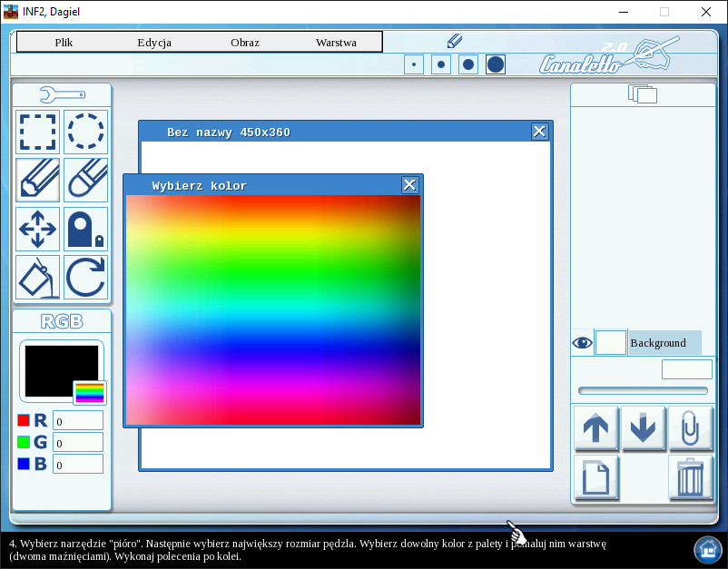Click inside the R value input field
This screenshot has width=728, height=569.
(x=76, y=420)
